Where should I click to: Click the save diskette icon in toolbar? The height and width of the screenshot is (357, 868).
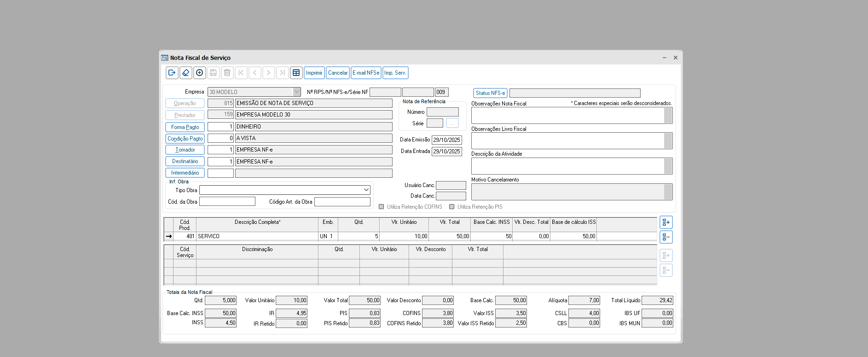pos(213,73)
